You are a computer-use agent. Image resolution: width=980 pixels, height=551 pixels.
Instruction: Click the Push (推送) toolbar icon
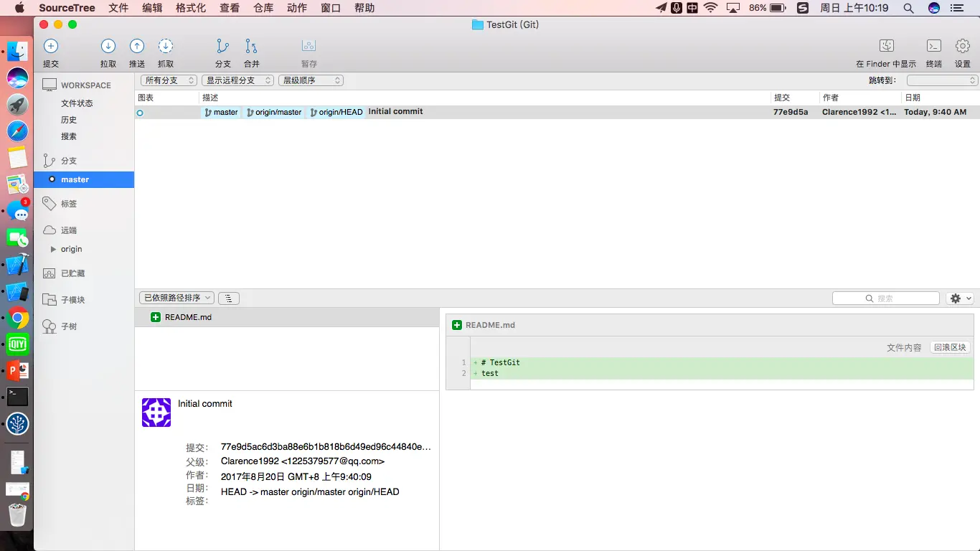tap(137, 46)
